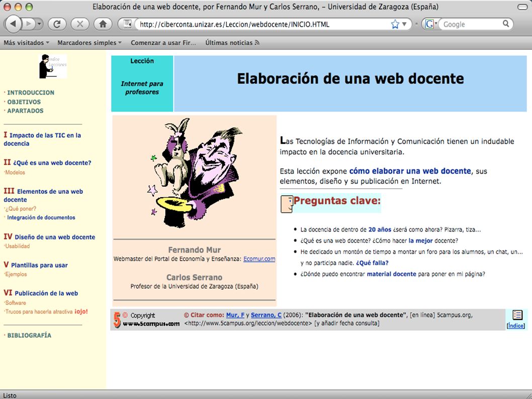Click the Google search input field
532x399 pixels.
pyautogui.click(x=470, y=24)
